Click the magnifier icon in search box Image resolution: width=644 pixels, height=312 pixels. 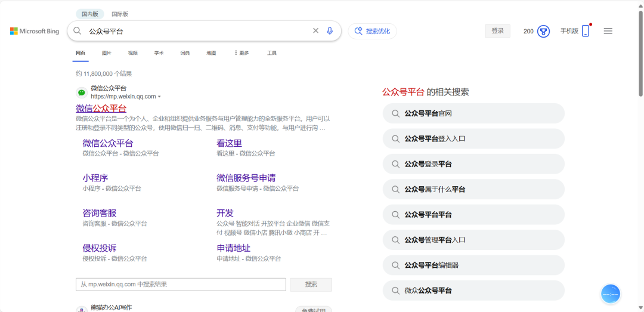coord(77,30)
